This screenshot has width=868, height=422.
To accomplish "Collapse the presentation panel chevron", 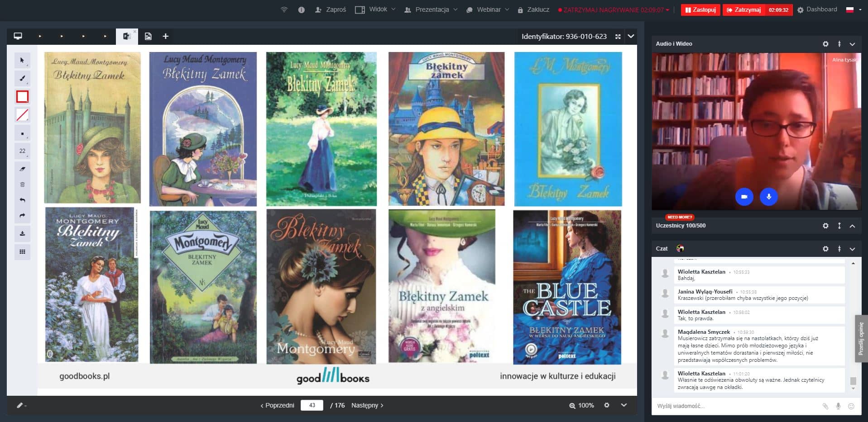I will pos(631,36).
